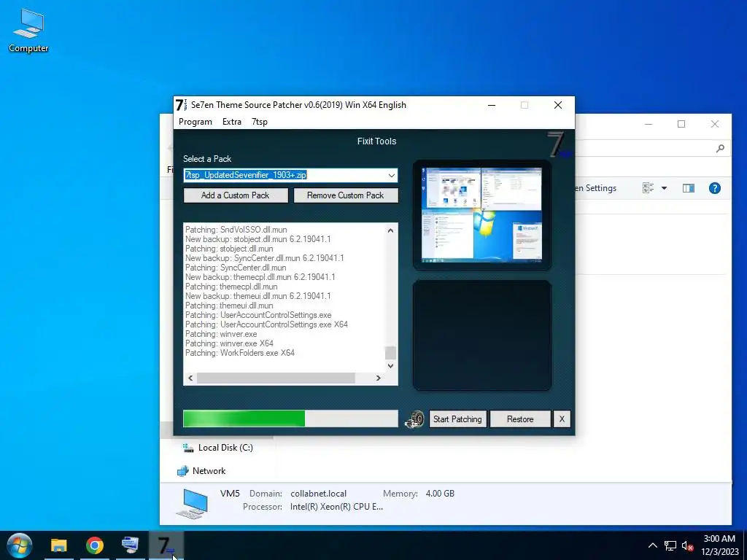The image size is (747, 560).
Task: Click the Explorer view options icon
Action: pos(648,188)
